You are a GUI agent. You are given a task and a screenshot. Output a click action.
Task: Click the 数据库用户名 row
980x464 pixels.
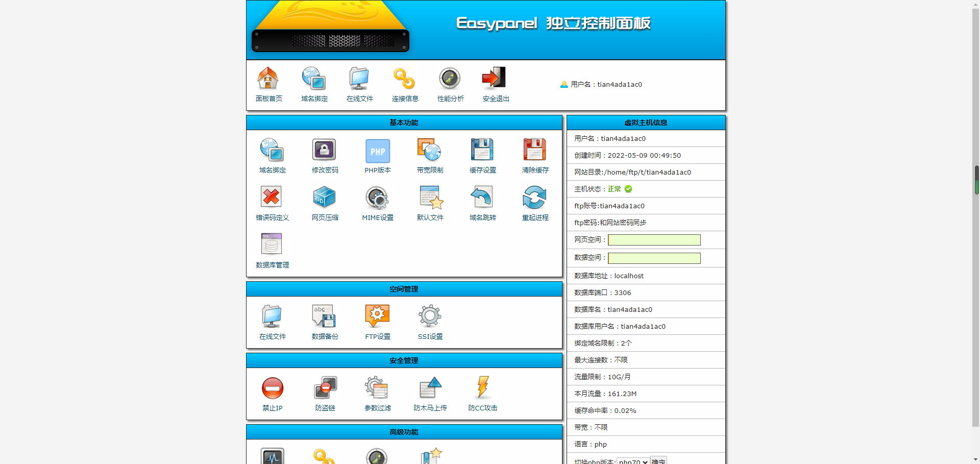coord(646,326)
